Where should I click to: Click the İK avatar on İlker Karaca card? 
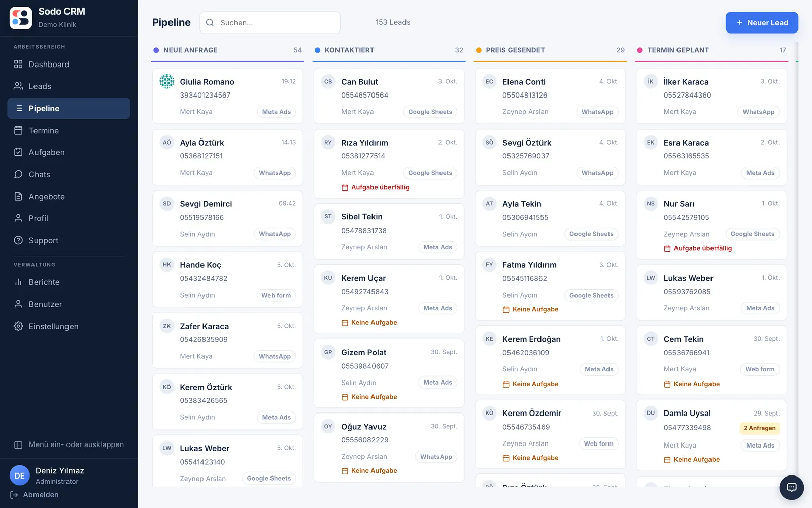pyautogui.click(x=651, y=81)
